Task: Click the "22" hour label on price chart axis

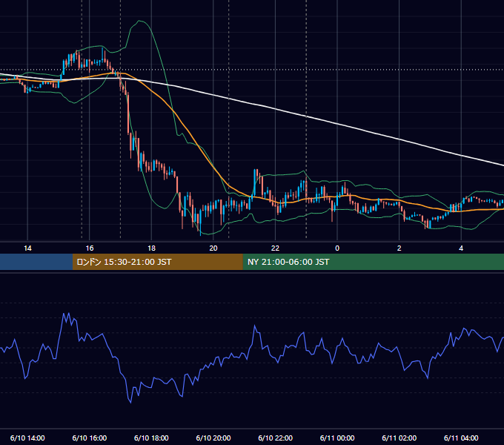Action: [275, 248]
